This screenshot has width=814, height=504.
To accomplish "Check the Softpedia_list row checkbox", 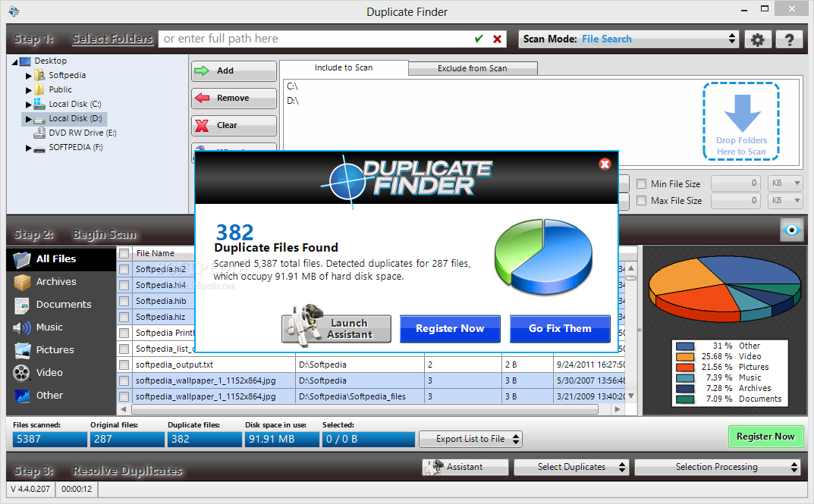I will point(124,349).
